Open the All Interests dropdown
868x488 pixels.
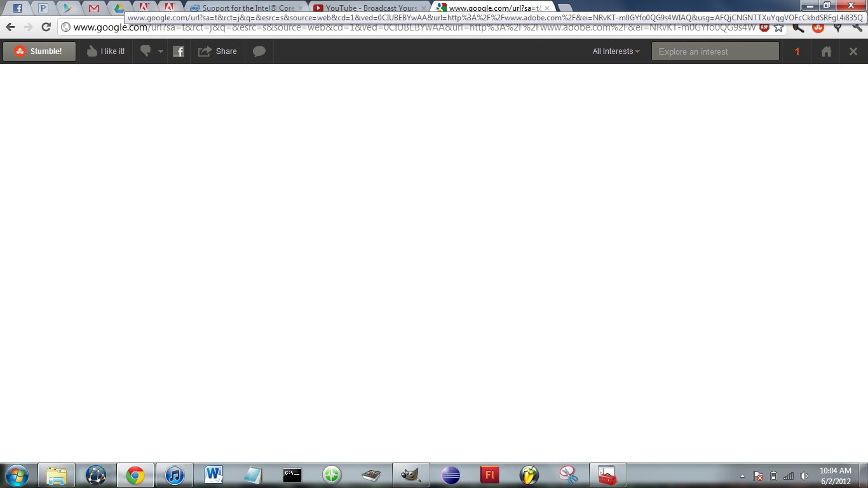[x=614, y=51]
